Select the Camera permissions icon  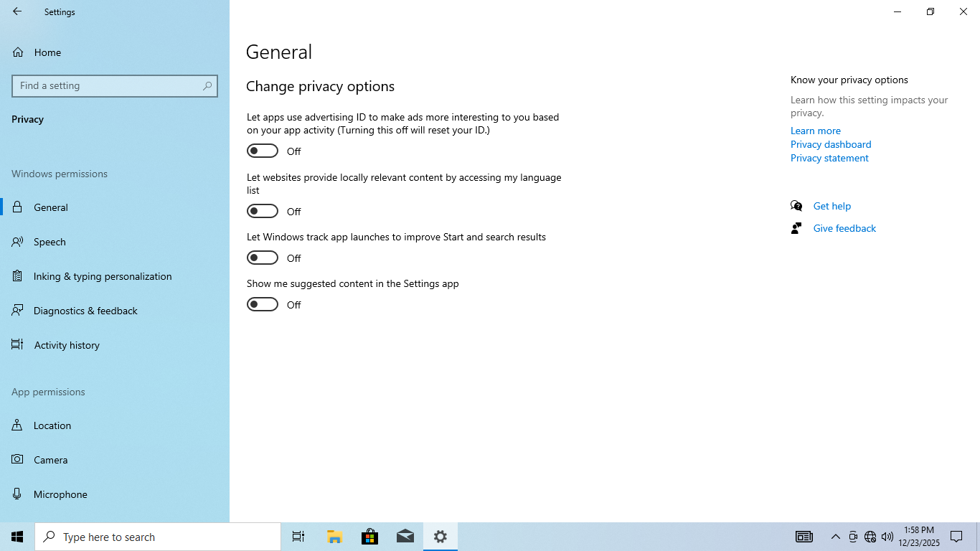pos(18,460)
